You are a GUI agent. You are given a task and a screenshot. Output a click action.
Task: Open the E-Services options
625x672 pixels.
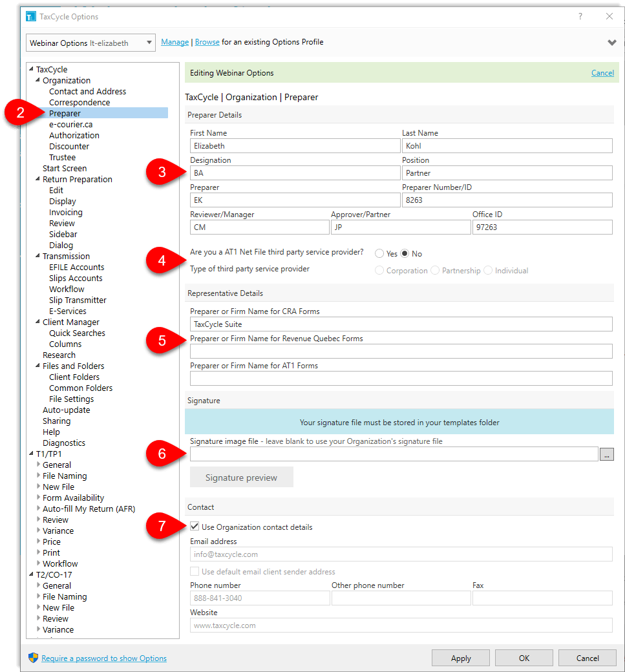pos(68,311)
